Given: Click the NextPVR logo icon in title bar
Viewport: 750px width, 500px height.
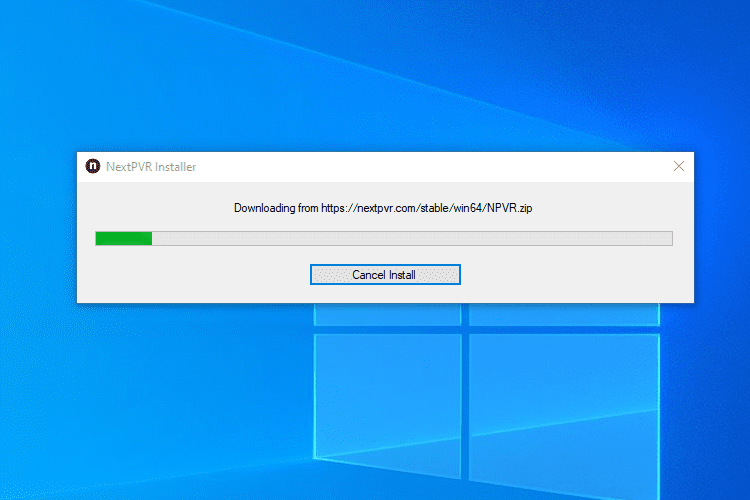Looking at the screenshot, I should (93, 166).
